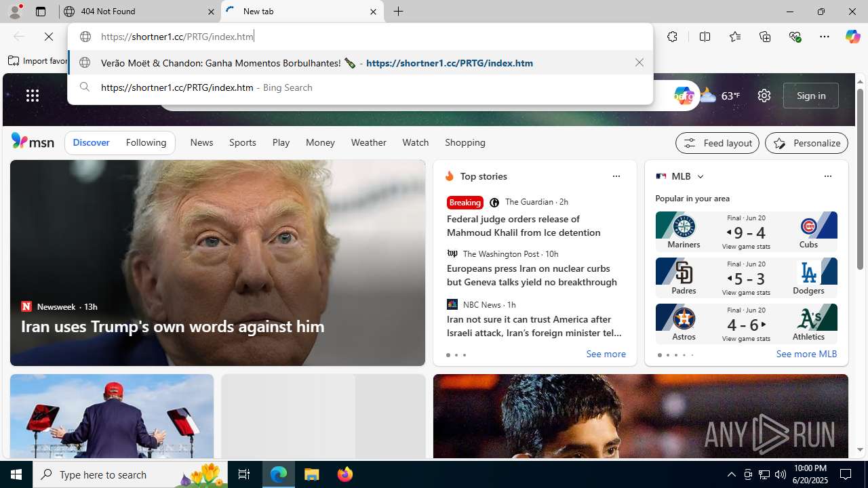Click See more in Top stories
Screen dimensions: 868x488
[x=606, y=354]
